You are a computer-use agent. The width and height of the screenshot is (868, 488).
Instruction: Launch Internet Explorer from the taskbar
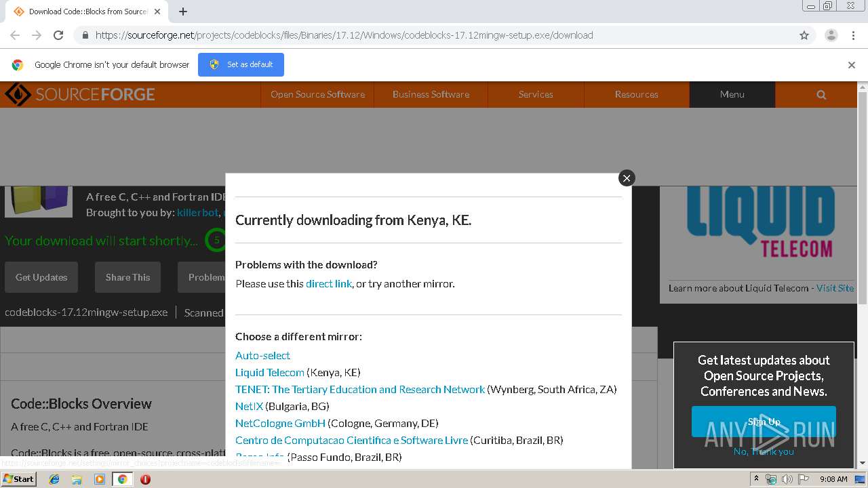[54, 479]
